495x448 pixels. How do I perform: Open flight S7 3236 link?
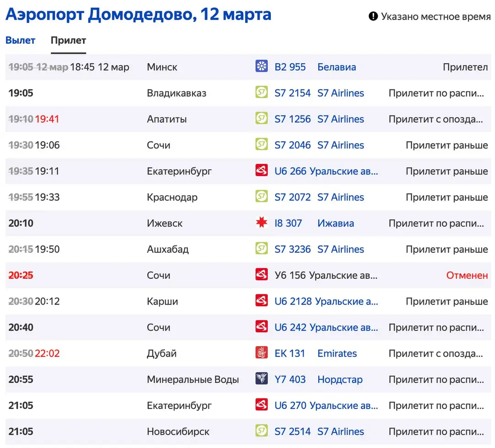[x=292, y=249]
